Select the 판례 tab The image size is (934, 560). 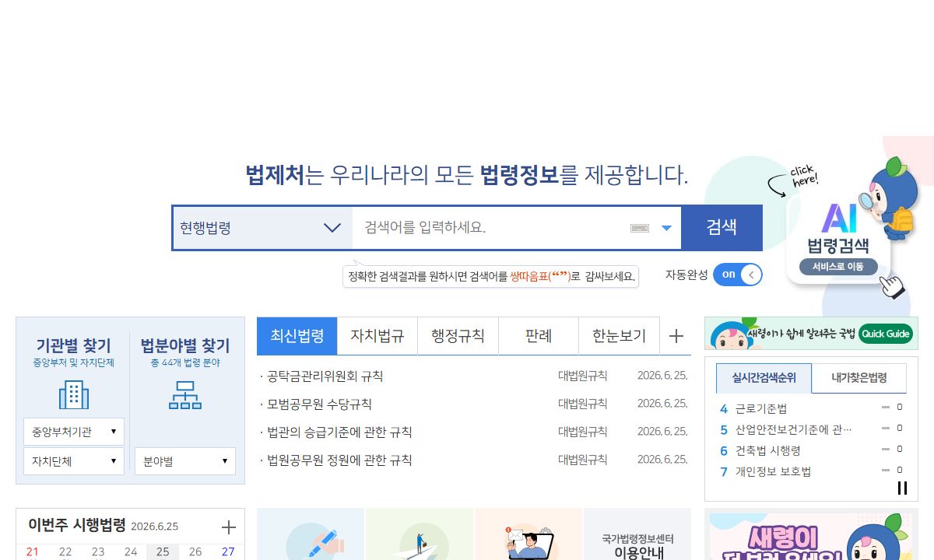pyautogui.click(x=539, y=336)
